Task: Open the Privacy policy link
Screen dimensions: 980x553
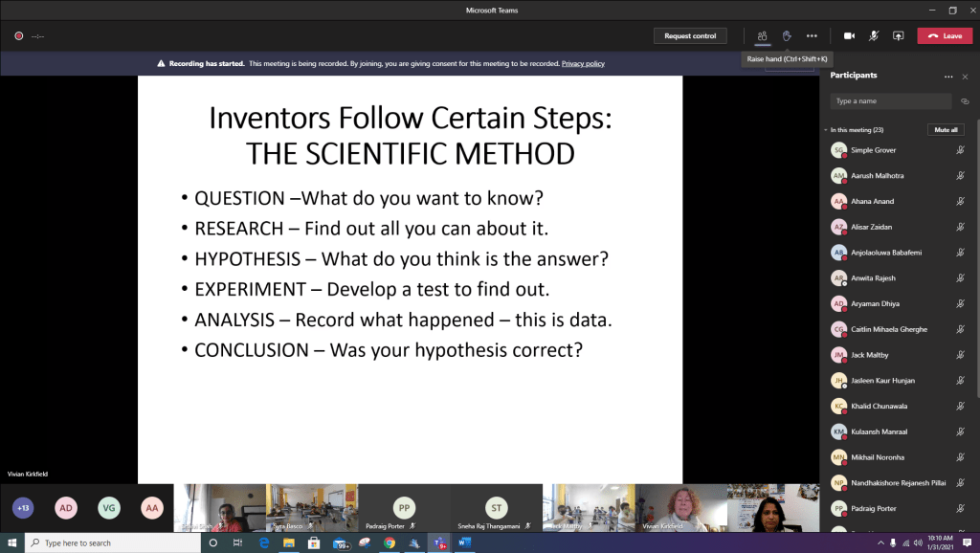Action: [x=583, y=63]
